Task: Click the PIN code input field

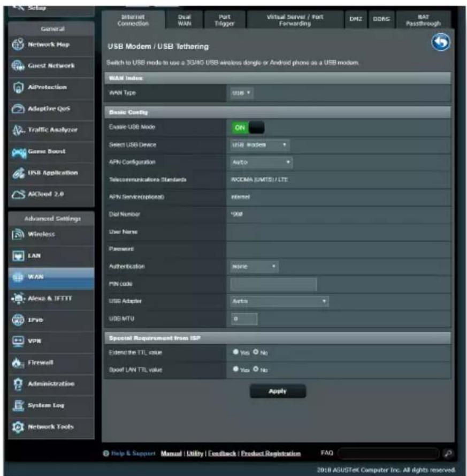Action: 273,284
